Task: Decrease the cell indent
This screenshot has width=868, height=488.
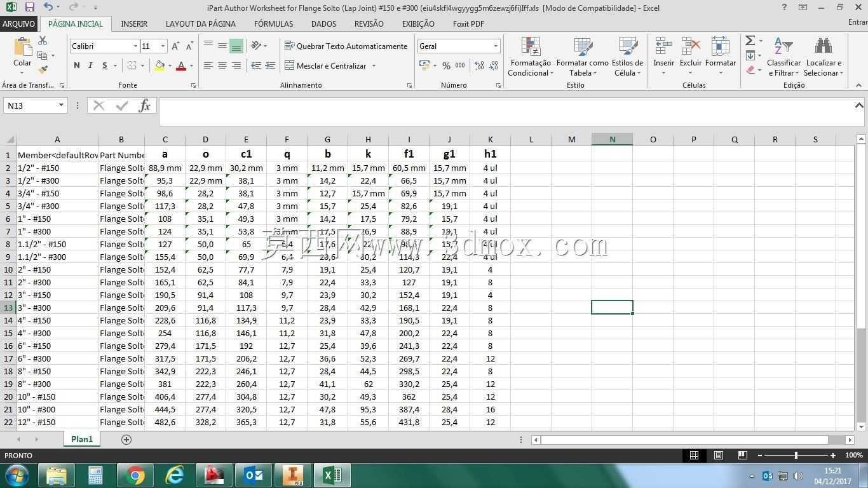Action: click(256, 65)
